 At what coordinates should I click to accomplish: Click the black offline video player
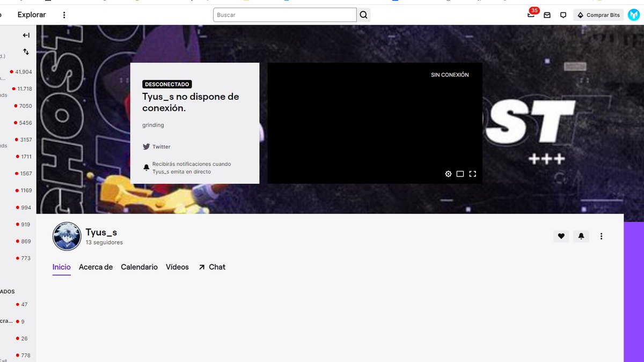pos(375,123)
